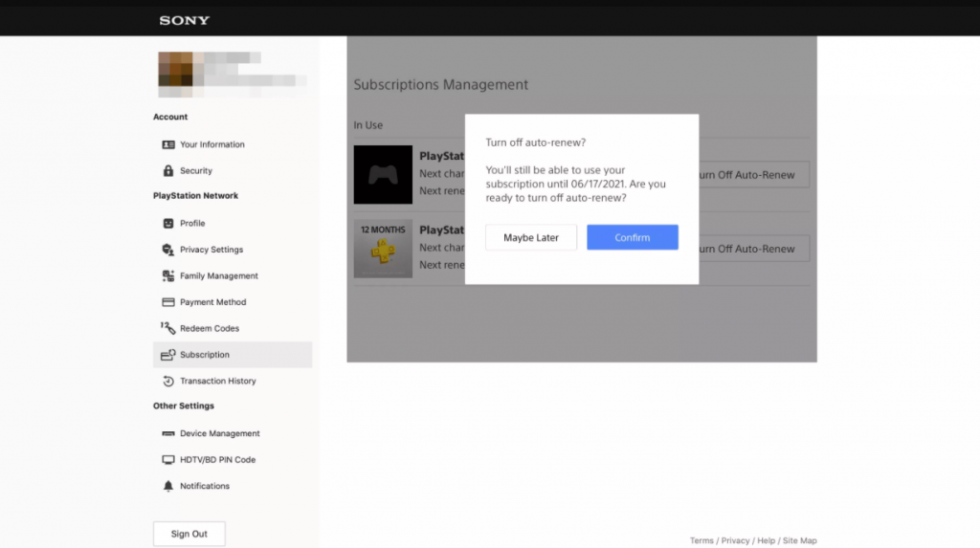Click the Your Information card icon
The height and width of the screenshot is (548, 980).
pos(168,144)
